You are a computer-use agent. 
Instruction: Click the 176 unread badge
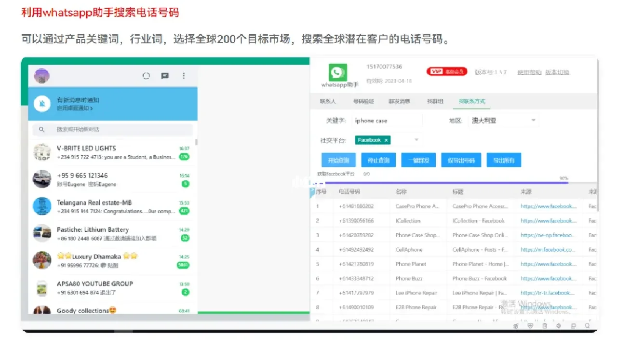click(184, 157)
